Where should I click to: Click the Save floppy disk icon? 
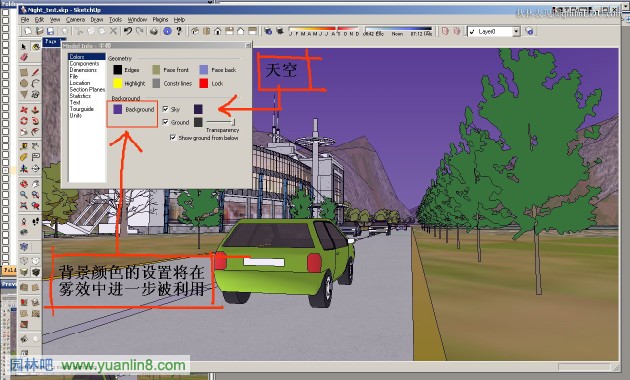[x=50, y=31]
